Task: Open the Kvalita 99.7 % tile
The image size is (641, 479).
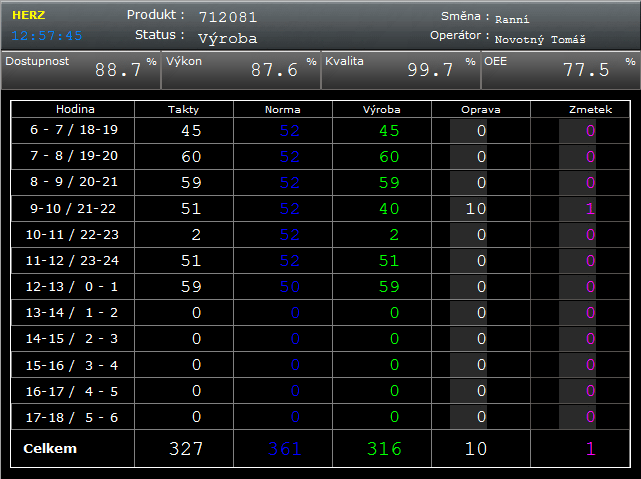Action: coord(400,70)
